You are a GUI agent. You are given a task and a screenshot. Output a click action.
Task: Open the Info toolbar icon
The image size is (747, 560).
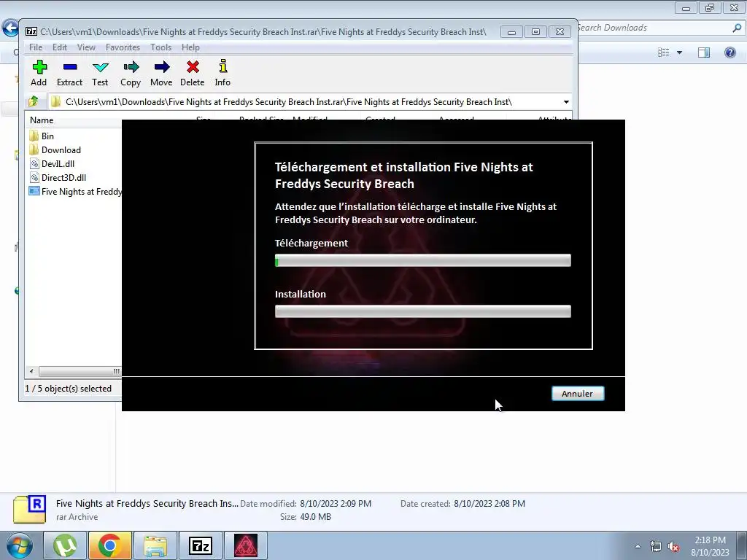point(222,73)
